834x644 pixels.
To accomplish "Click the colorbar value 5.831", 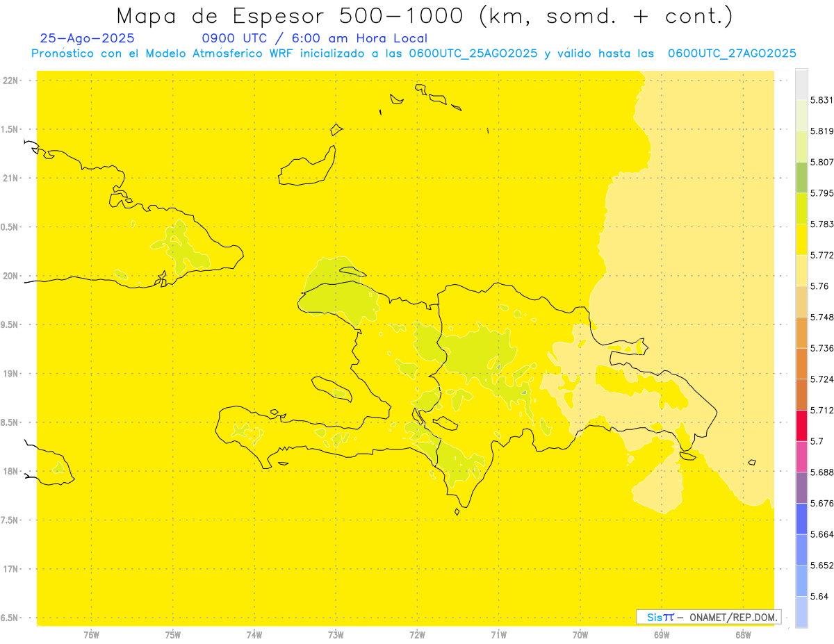I will (822, 100).
